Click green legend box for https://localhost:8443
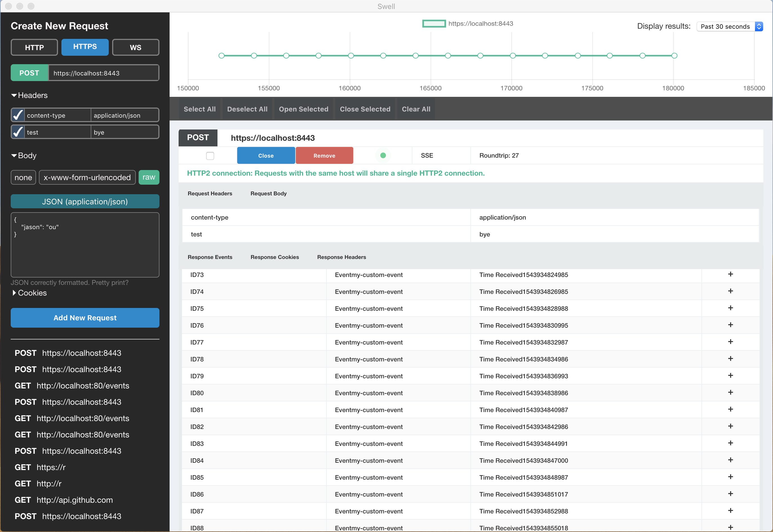The image size is (773, 532). coord(434,24)
